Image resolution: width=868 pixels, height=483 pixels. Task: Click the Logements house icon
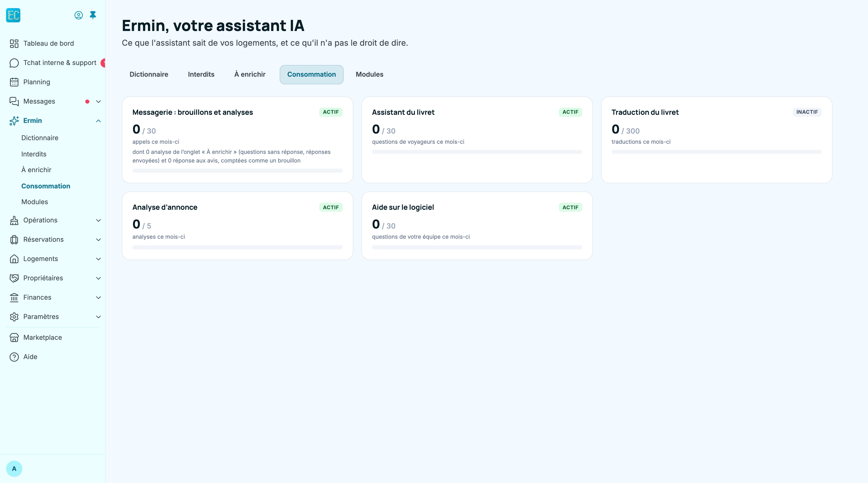[x=14, y=259]
